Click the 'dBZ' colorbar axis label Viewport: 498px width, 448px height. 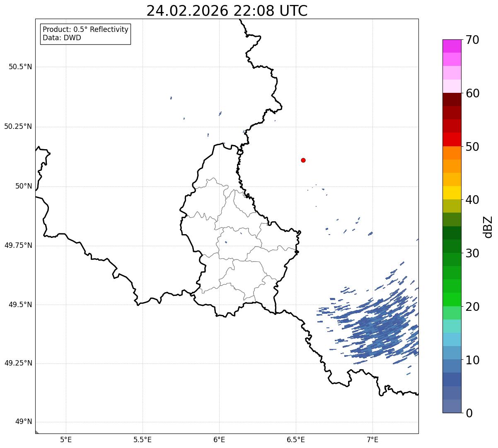tap(488, 226)
